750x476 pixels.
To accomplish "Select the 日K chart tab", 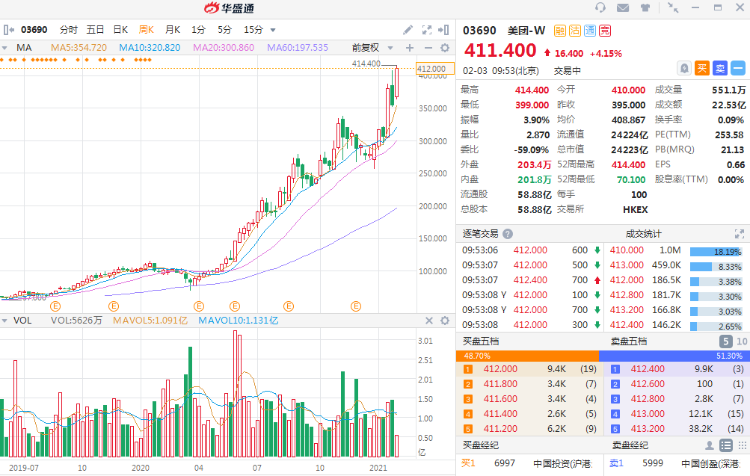I will 120,30.
